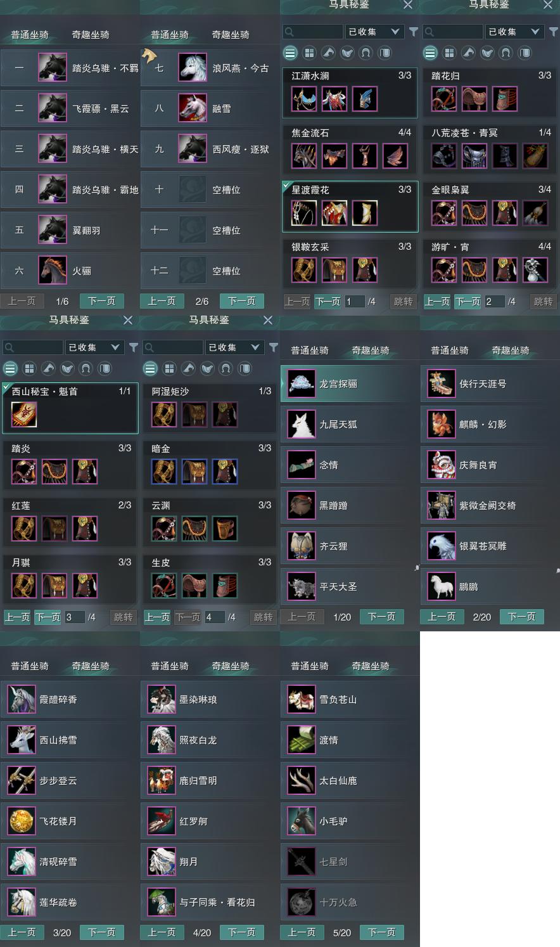Switch to grid view above 阿湿矩沙 set
The width and height of the screenshot is (560, 947).
click(169, 368)
